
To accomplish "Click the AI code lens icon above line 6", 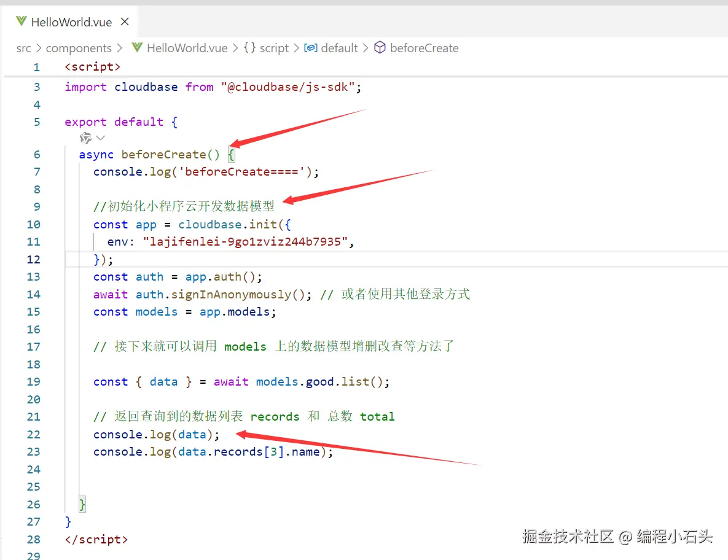I will coord(85,138).
